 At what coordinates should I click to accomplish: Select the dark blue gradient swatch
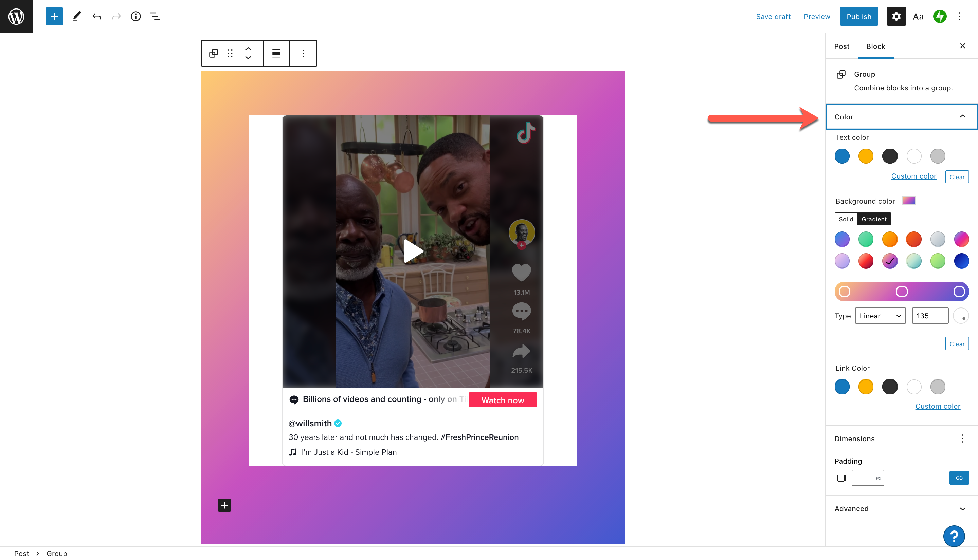point(961,261)
